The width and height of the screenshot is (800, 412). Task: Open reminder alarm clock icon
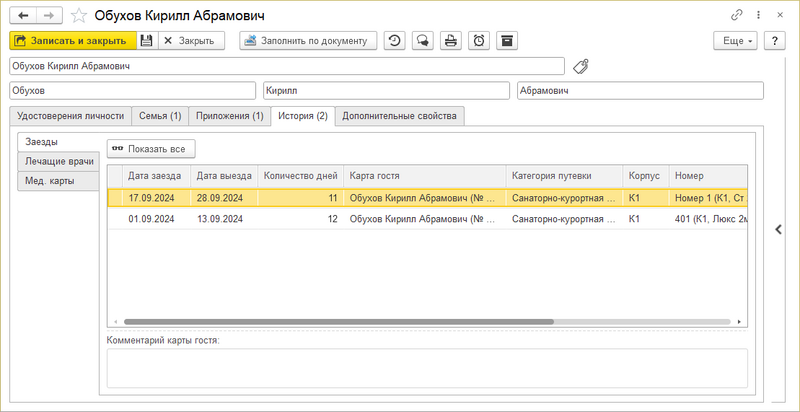click(x=479, y=41)
